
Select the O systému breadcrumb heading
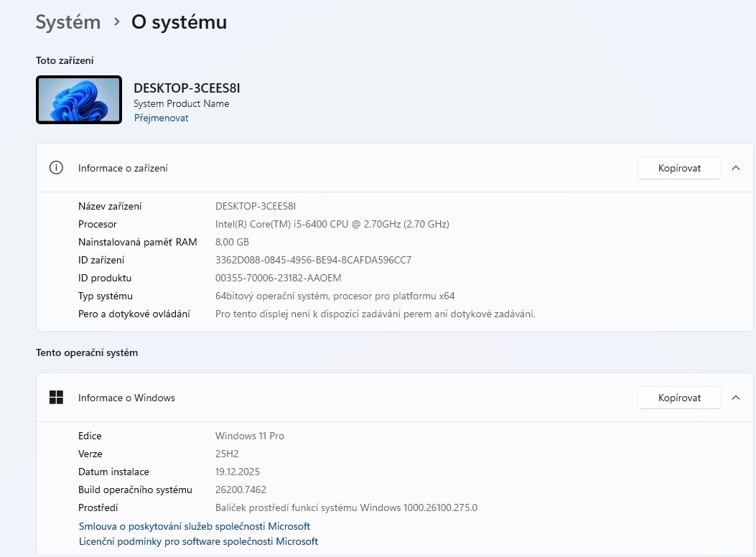click(x=178, y=22)
